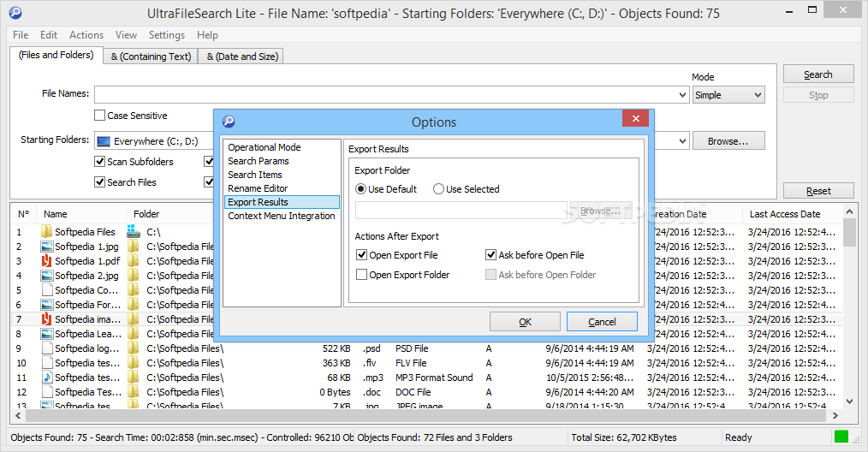Image resolution: width=868 pixels, height=452 pixels.
Task: Confirm the Options dialog with OK
Action: click(x=525, y=322)
